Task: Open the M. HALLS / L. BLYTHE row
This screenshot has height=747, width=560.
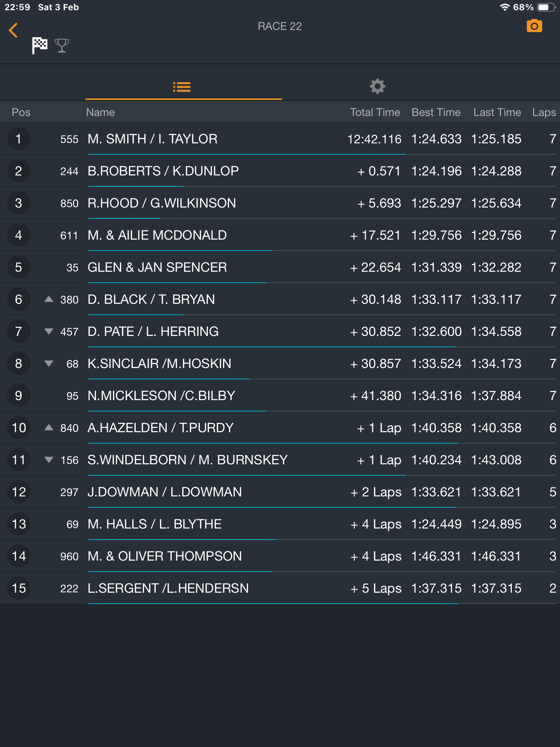Action: (280, 524)
